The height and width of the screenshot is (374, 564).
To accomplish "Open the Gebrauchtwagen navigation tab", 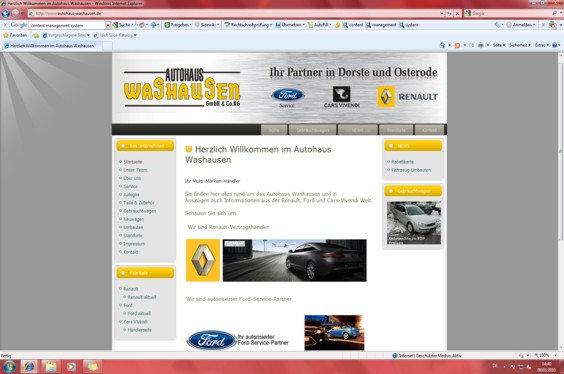I will [x=312, y=130].
